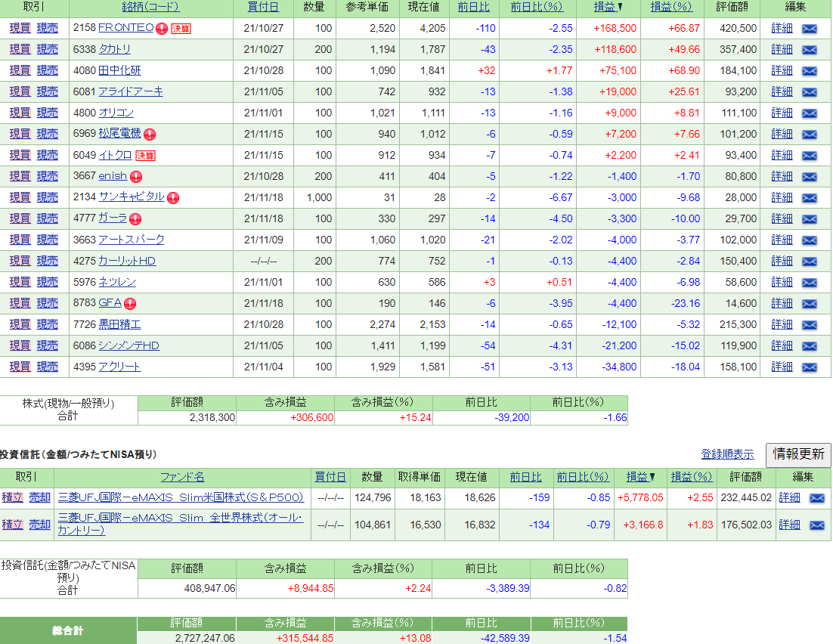
Task: Sort stocks by 前日比(%) header
Action: point(537,7)
